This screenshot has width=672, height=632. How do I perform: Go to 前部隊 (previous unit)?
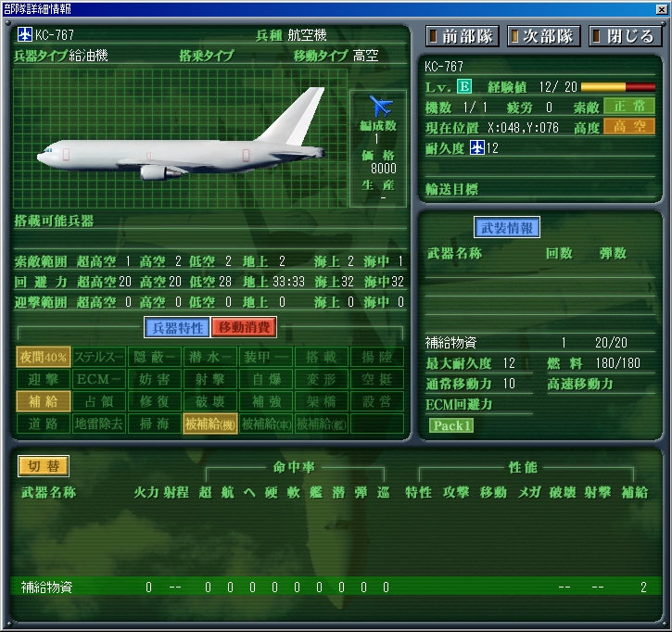pyautogui.click(x=463, y=36)
